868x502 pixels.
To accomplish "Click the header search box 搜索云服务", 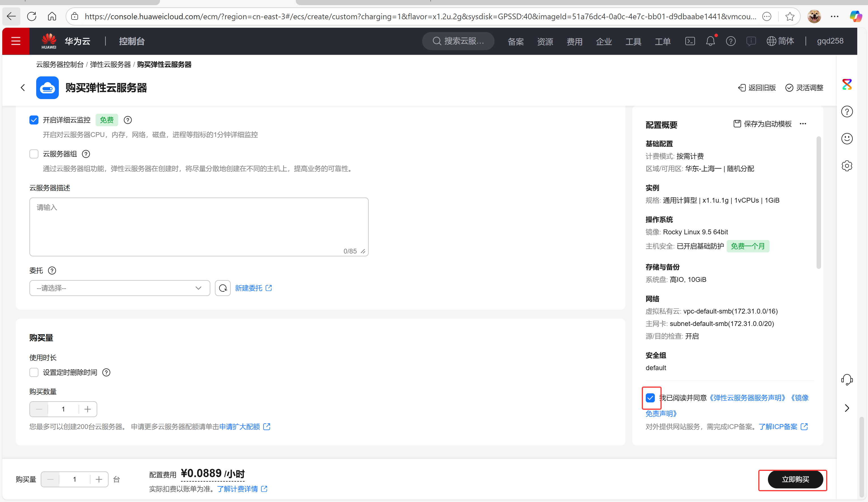I will pos(458,41).
